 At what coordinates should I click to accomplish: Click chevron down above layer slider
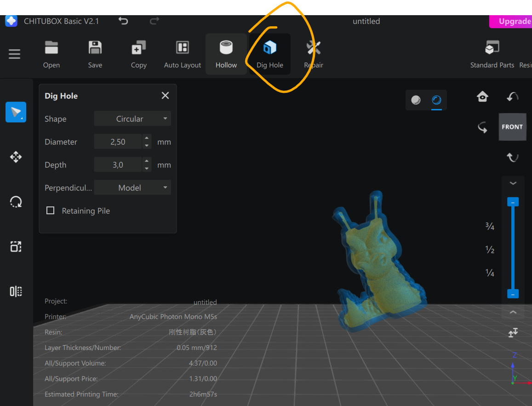coord(513,183)
